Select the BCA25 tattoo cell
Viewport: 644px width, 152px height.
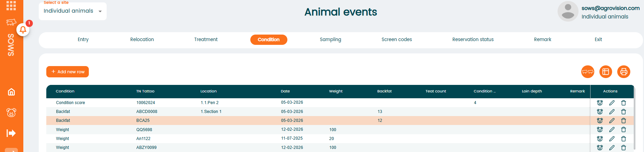[143, 121]
